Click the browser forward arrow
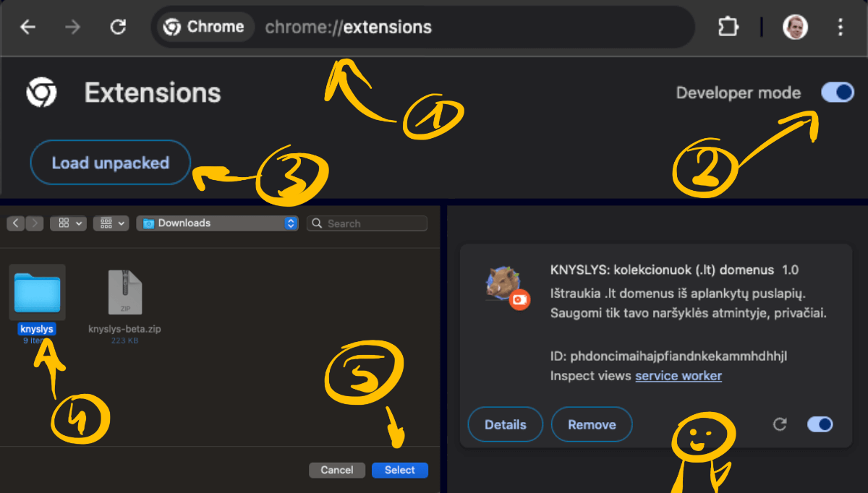868x493 pixels. pyautogui.click(x=72, y=27)
